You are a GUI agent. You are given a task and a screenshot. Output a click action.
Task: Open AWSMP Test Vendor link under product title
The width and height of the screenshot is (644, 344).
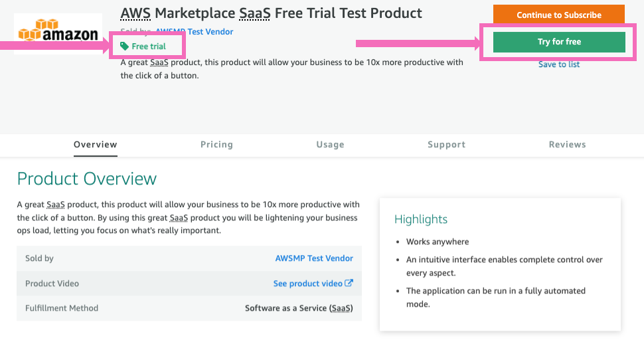(x=194, y=31)
